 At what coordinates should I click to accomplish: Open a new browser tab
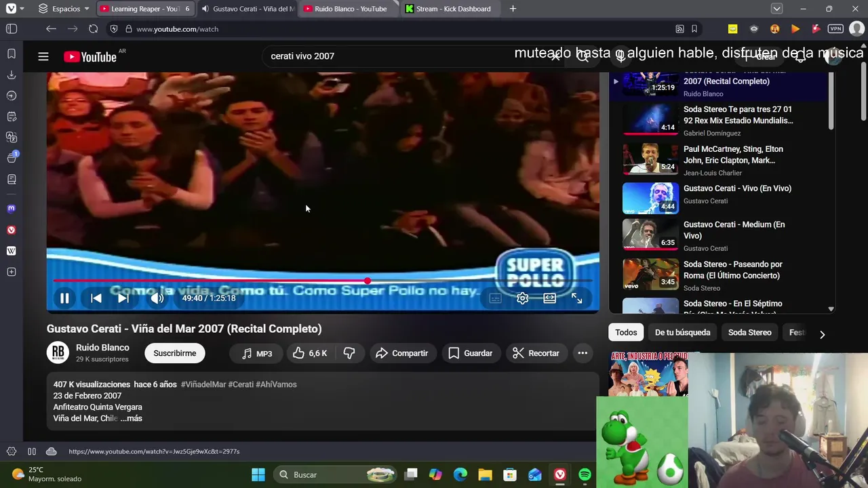tap(513, 9)
